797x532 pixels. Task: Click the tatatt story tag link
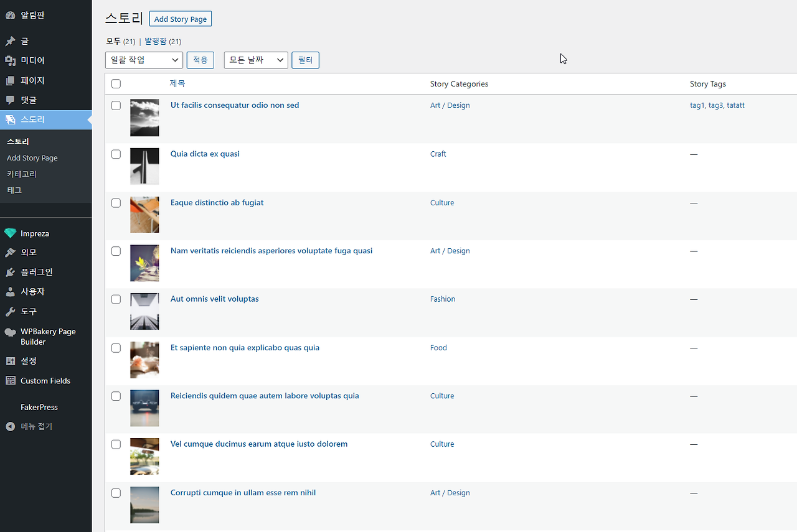(x=735, y=105)
